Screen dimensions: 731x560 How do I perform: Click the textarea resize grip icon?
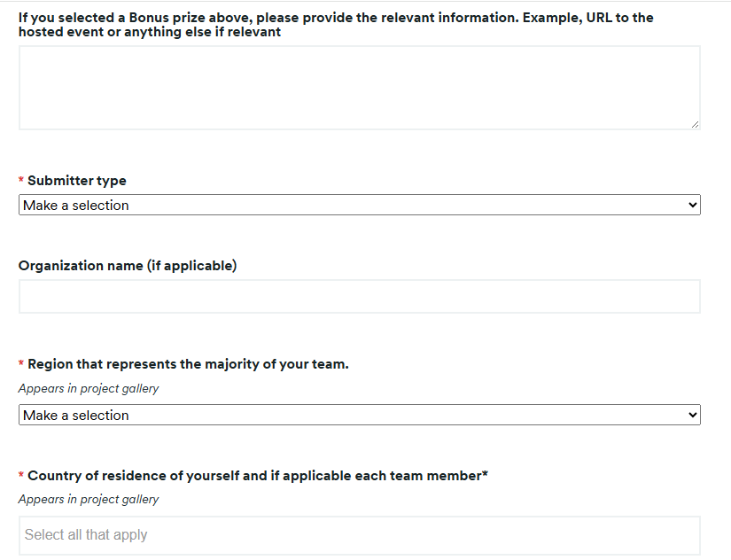[695, 125]
